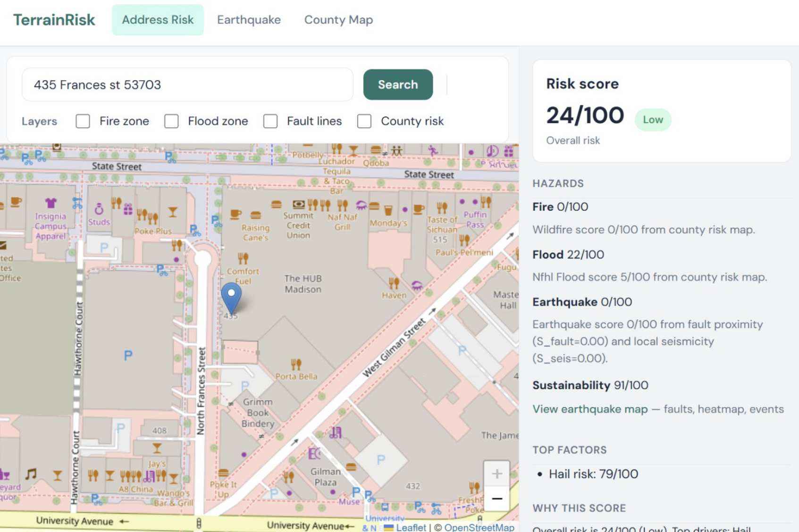
Task: Click the Comfort Fuel restaurant icon
Action: pyautogui.click(x=243, y=258)
